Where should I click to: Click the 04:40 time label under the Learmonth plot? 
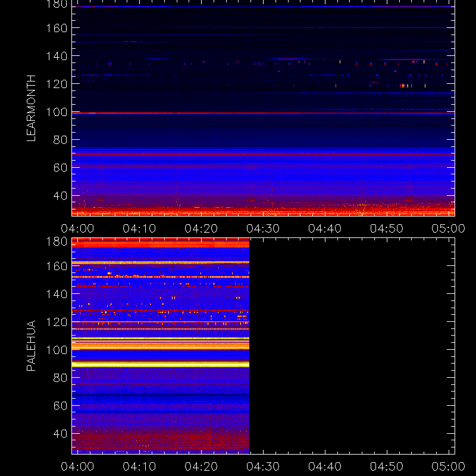[x=325, y=228]
